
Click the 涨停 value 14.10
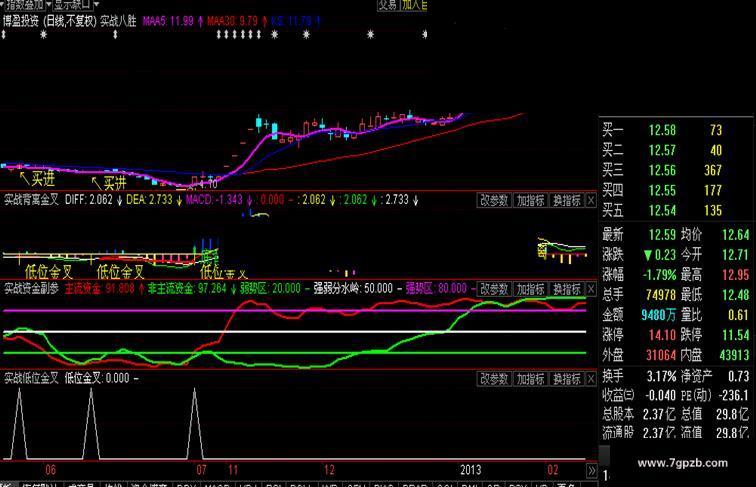[x=662, y=335]
